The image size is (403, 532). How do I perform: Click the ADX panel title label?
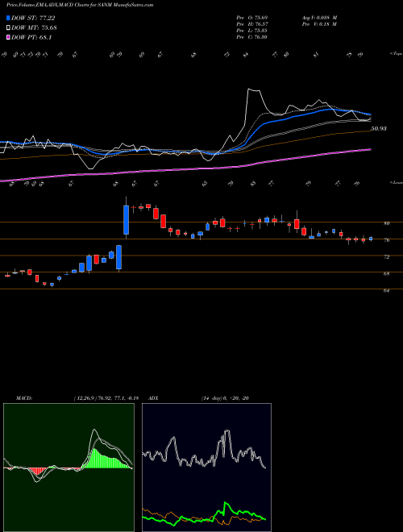[154, 398]
